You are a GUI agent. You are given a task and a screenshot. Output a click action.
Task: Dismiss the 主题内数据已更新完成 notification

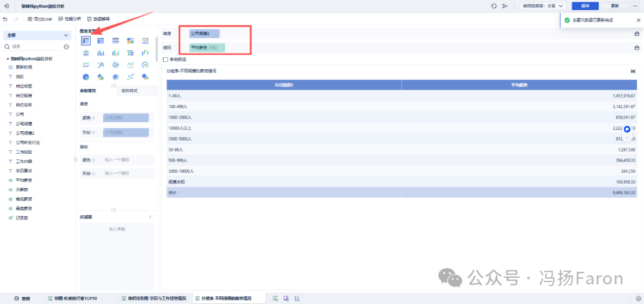click(638, 20)
